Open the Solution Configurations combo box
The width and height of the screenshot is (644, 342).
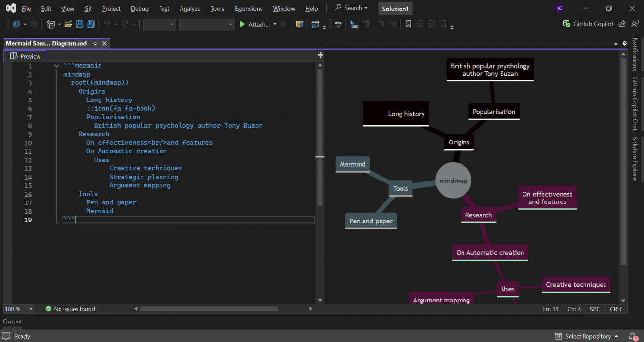coord(160,24)
